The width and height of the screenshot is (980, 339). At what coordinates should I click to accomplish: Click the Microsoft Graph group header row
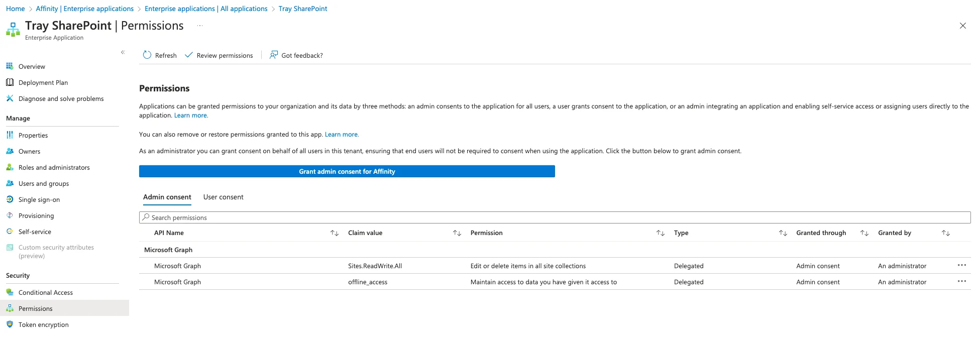click(x=555, y=250)
